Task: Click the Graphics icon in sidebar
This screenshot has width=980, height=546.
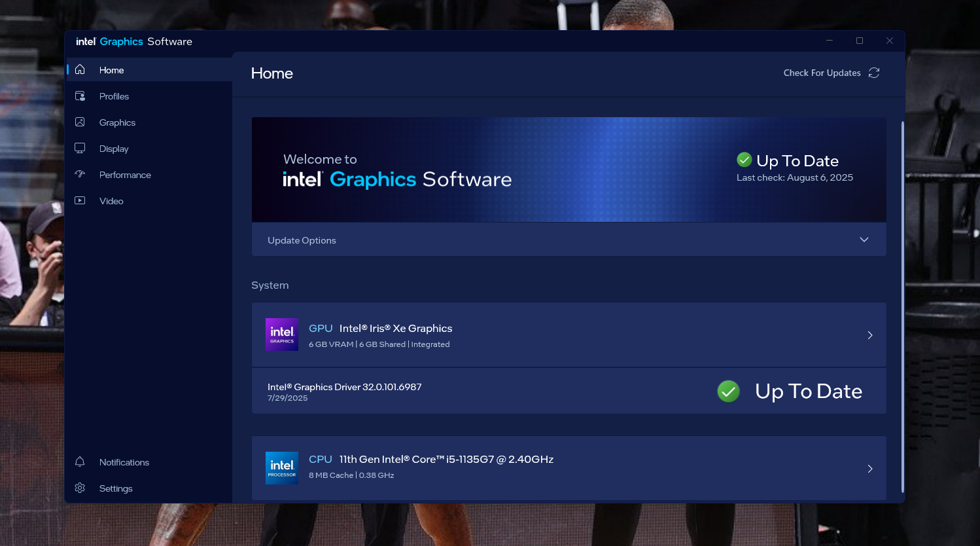Action: (80, 122)
